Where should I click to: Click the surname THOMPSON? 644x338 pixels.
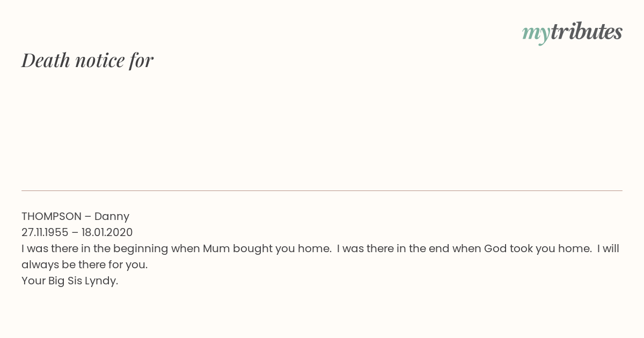[x=52, y=216]
